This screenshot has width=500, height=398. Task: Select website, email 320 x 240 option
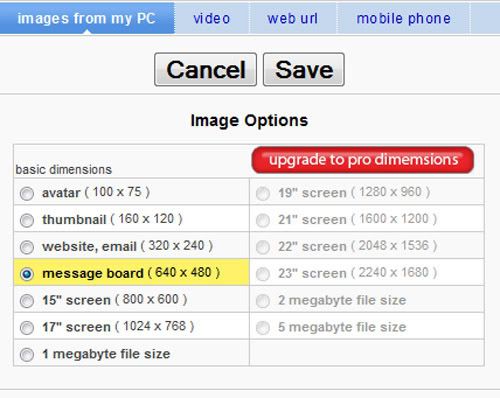27,247
